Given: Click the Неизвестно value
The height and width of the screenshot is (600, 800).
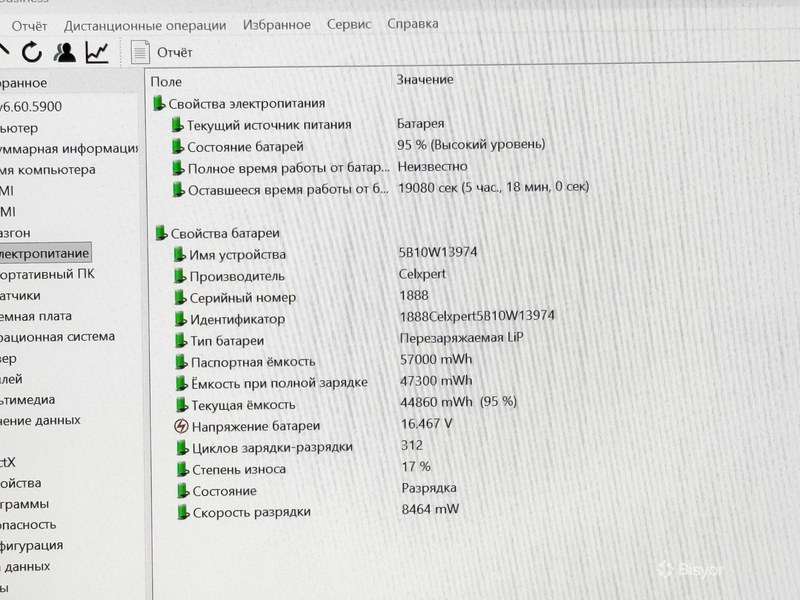Looking at the screenshot, I should pos(432,166).
